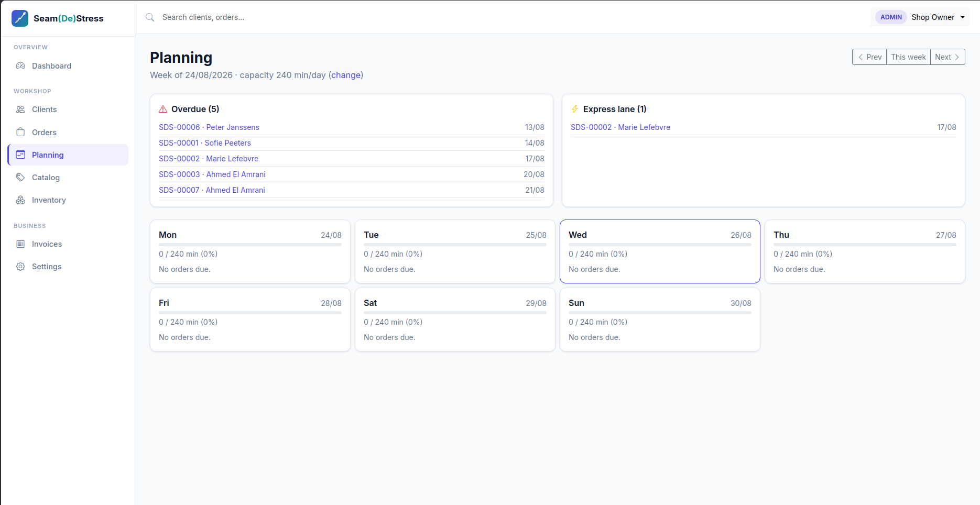Jump to This week

pos(908,57)
